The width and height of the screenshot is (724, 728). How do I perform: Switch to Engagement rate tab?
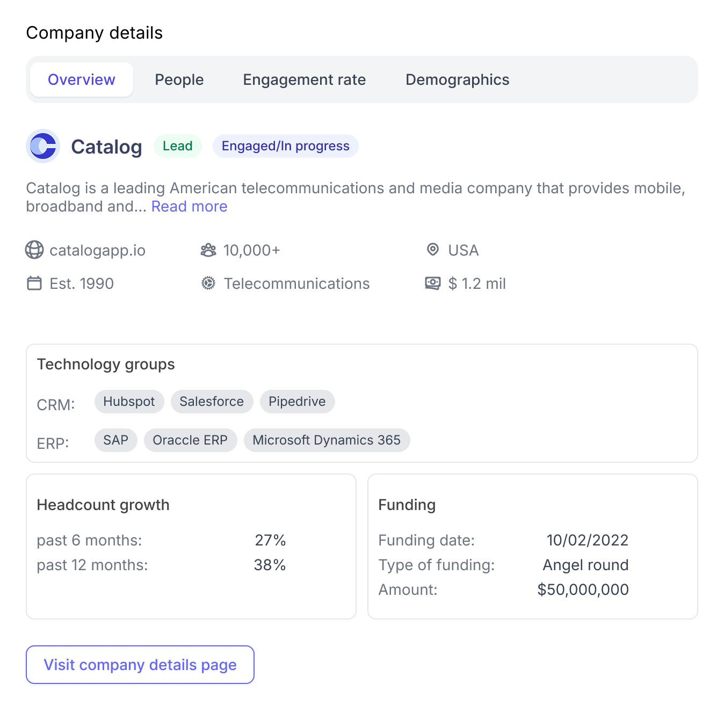(305, 79)
